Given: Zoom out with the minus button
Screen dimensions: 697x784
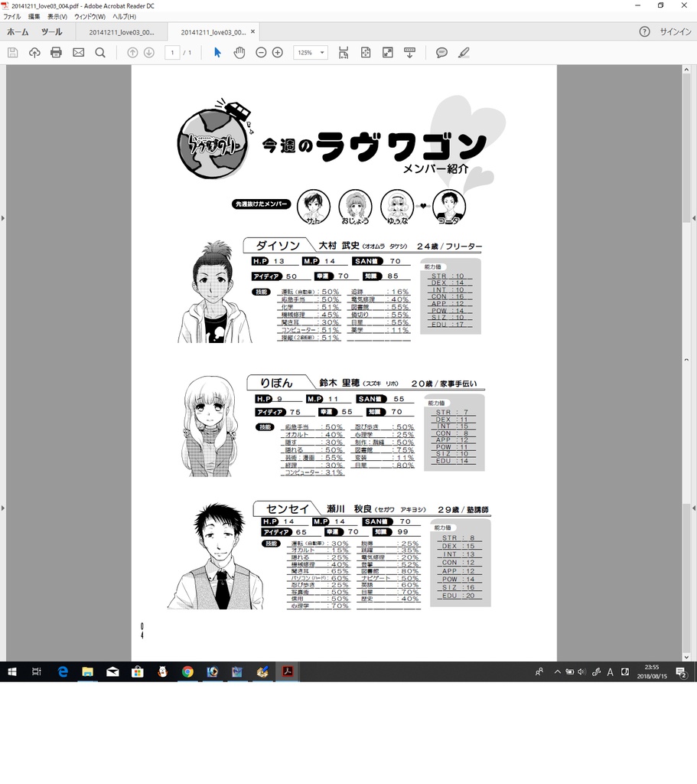Looking at the screenshot, I should [x=261, y=53].
